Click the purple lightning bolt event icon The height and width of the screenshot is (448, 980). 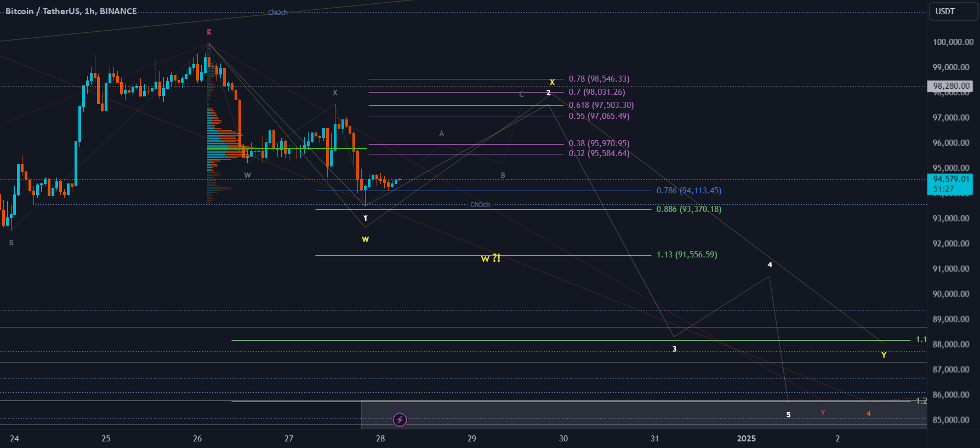point(400,420)
